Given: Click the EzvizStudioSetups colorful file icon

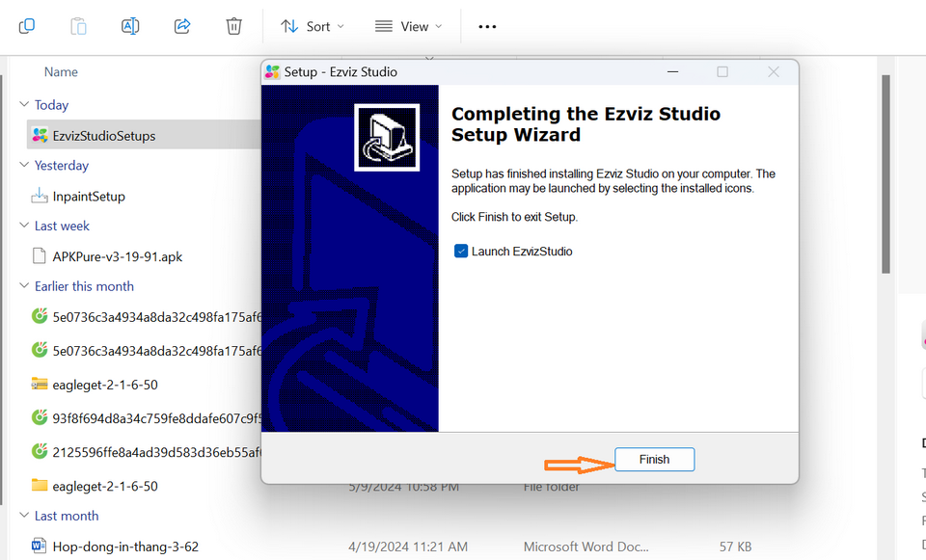Looking at the screenshot, I should tap(40, 135).
